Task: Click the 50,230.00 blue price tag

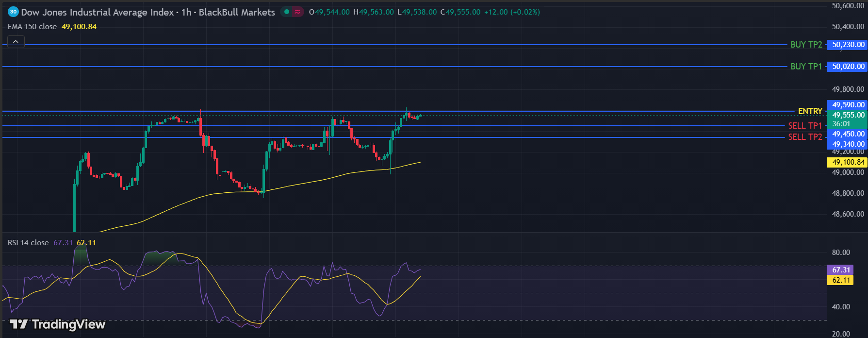Action: tap(848, 45)
